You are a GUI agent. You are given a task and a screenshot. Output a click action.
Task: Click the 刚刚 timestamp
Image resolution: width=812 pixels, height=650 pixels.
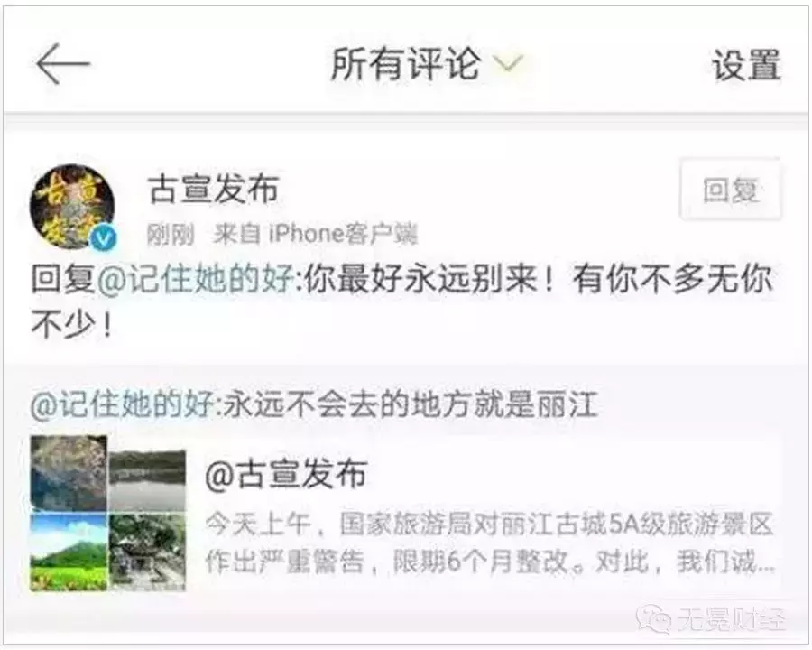pos(171,235)
